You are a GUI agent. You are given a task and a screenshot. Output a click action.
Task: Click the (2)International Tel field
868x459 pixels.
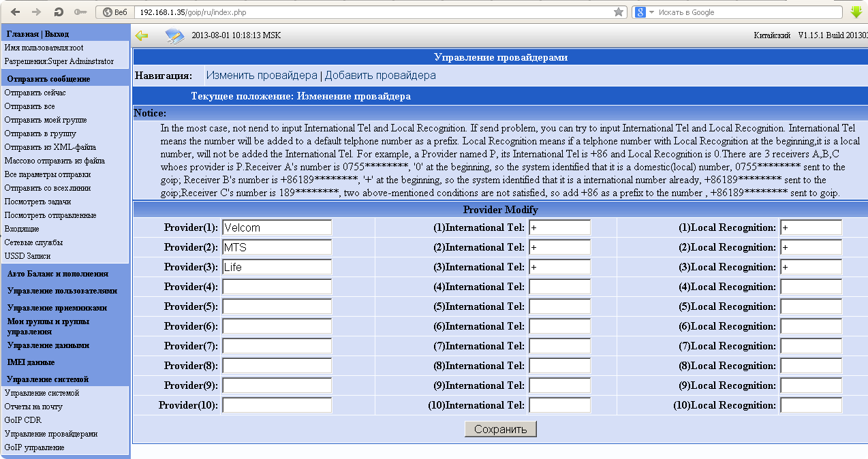pyautogui.click(x=559, y=247)
